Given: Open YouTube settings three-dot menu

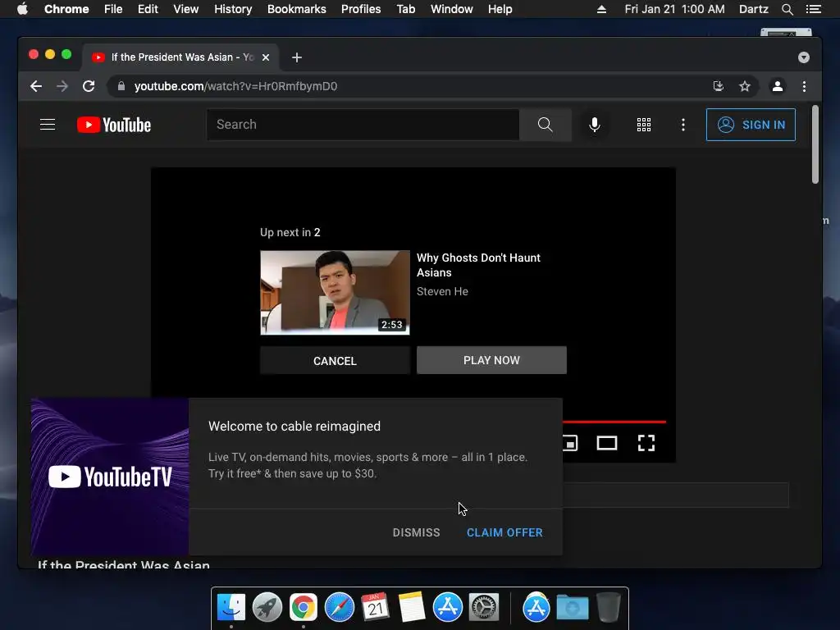Looking at the screenshot, I should pos(682,125).
